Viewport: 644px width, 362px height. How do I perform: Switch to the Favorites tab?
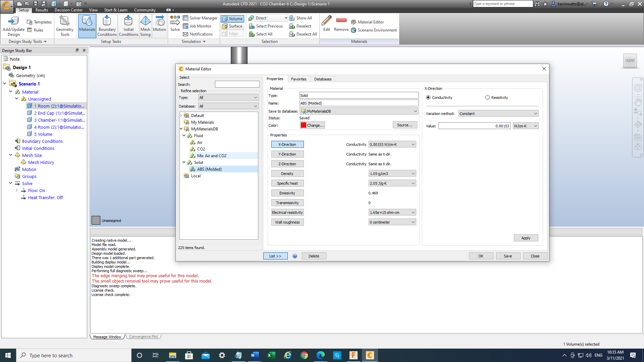coord(299,79)
